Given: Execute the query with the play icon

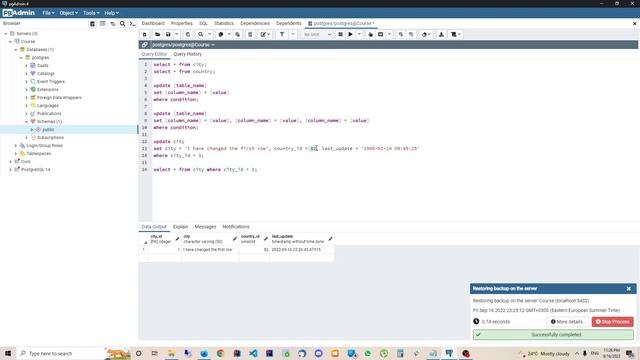Looking at the screenshot, I should pos(350,34).
